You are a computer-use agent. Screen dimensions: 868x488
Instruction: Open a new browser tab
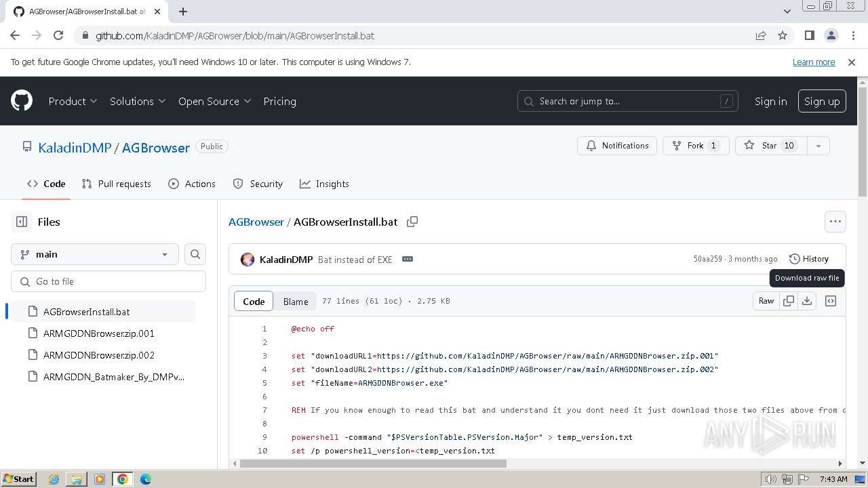(183, 11)
